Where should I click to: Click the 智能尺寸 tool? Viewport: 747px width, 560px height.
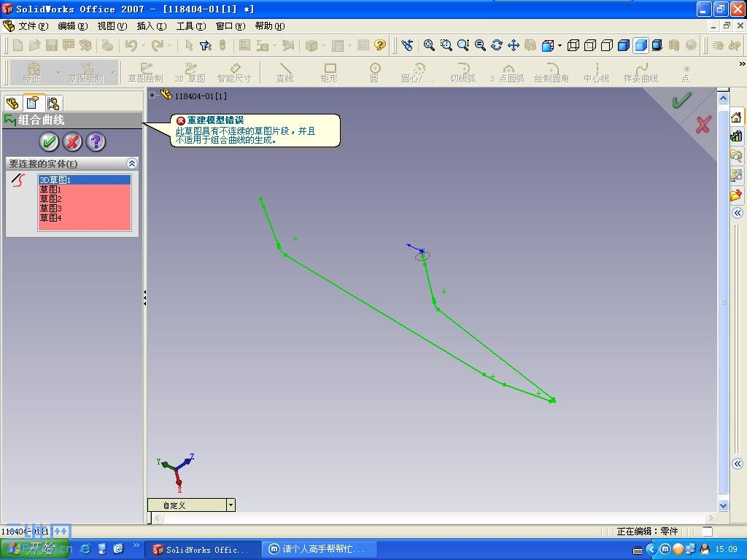pyautogui.click(x=234, y=72)
